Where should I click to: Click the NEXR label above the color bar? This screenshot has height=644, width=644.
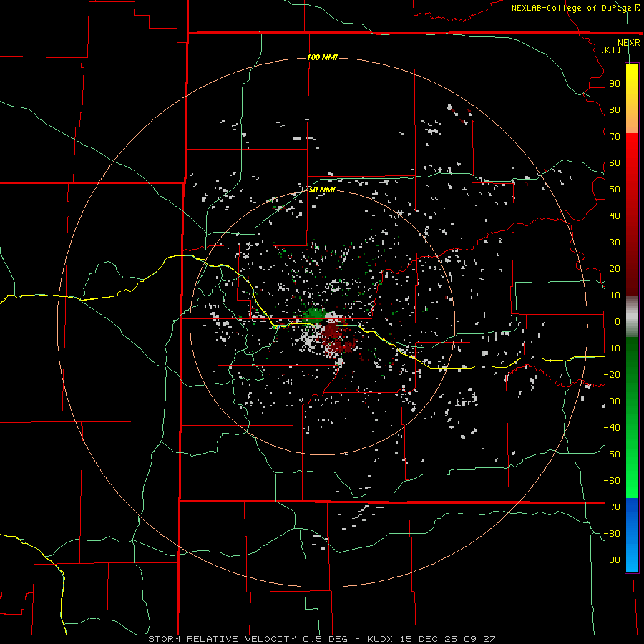[x=628, y=43]
